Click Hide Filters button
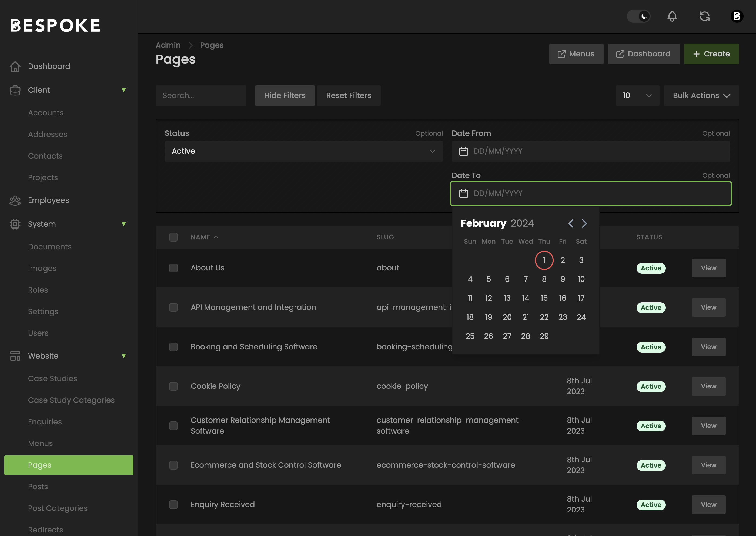Viewport: 756px width, 536px height. 285,96
